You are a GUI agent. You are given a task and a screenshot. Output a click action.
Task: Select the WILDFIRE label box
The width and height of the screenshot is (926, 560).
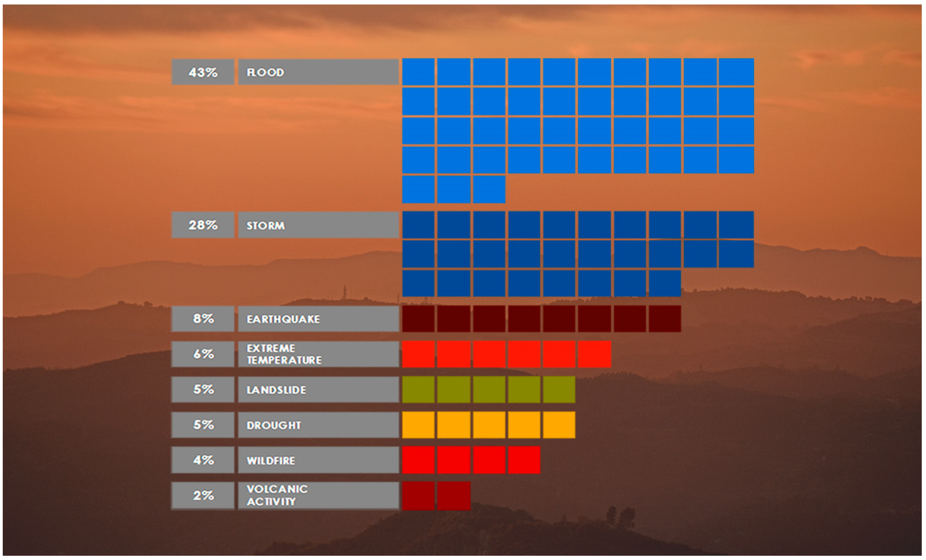pos(318,460)
